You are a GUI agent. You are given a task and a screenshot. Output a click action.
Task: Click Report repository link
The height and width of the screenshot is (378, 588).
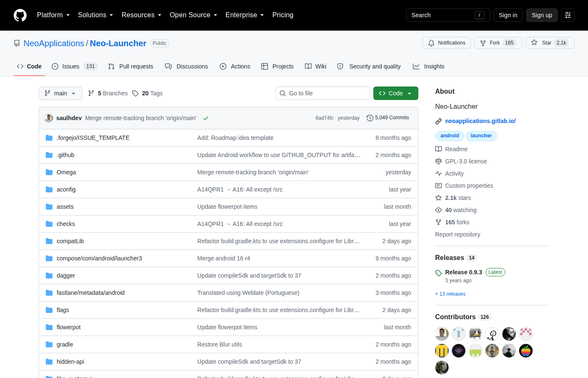tap(457, 234)
